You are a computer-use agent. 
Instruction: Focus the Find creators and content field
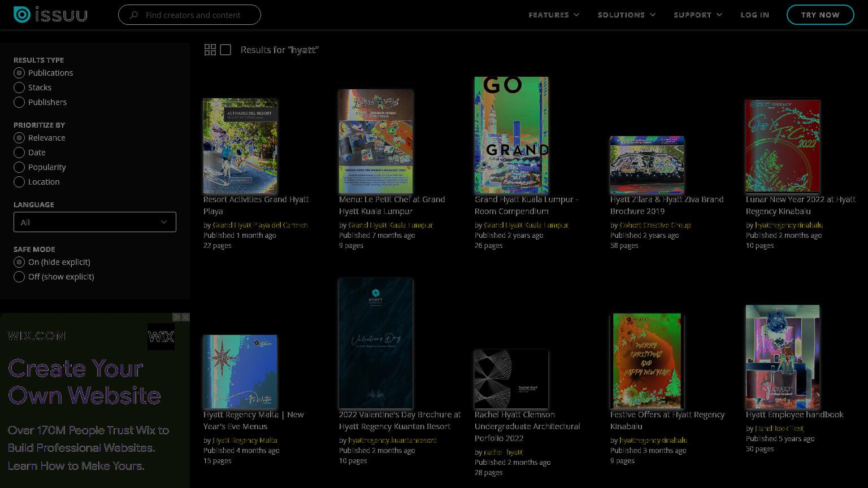[189, 15]
